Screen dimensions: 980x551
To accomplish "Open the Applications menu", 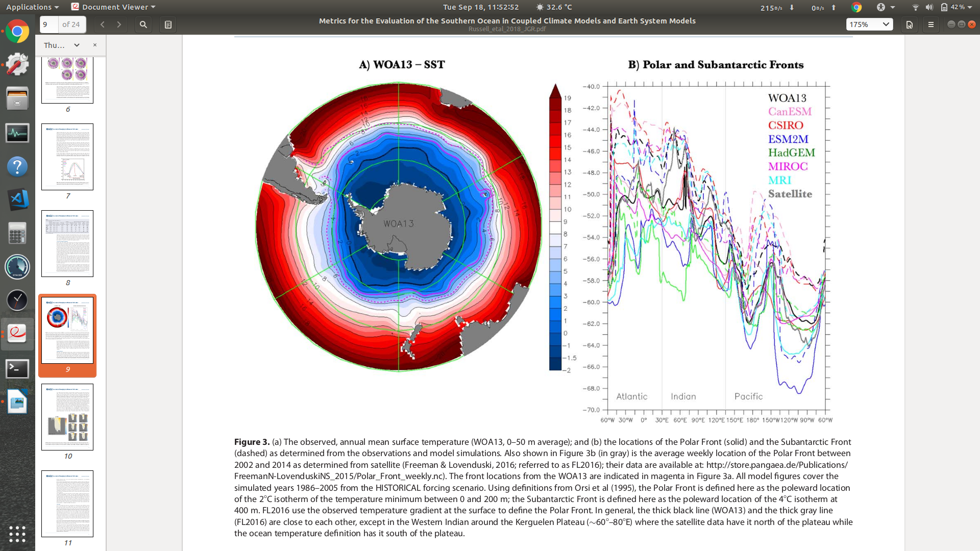I will point(32,7).
